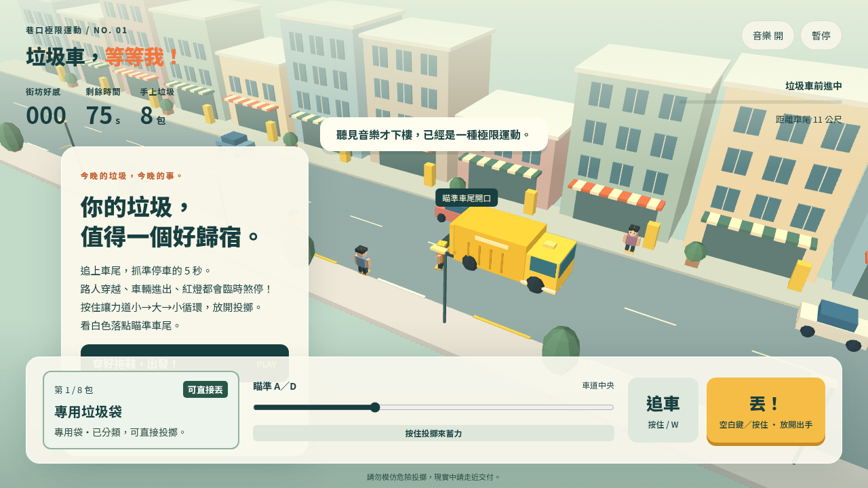Click the 剩餘時間 value 75 s
The width and height of the screenshot is (868, 488).
103,115
